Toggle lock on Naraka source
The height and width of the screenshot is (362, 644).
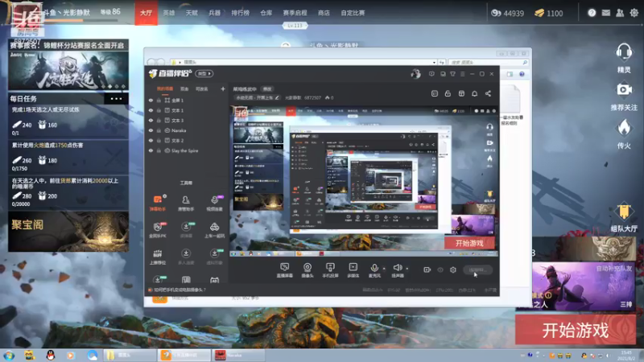click(159, 130)
